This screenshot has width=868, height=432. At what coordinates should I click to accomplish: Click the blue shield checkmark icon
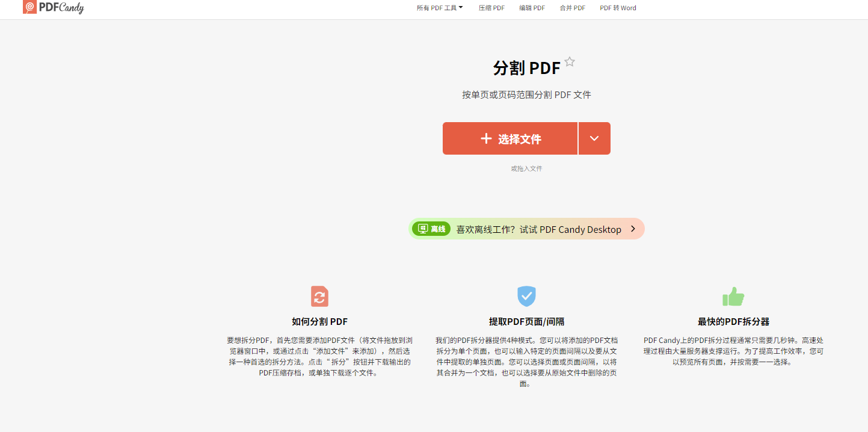pyautogui.click(x=526, y=296)
